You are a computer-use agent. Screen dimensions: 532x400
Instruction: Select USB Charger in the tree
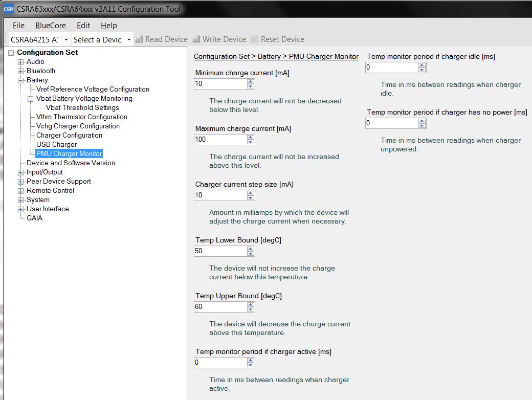pyautogui.click(x=56, y=145)
